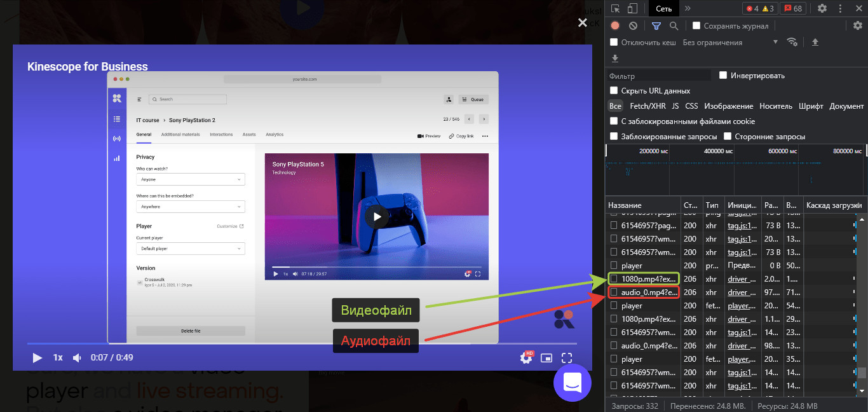
Task: Click the red error counter showing 4
Action: [x=752, y=9]
